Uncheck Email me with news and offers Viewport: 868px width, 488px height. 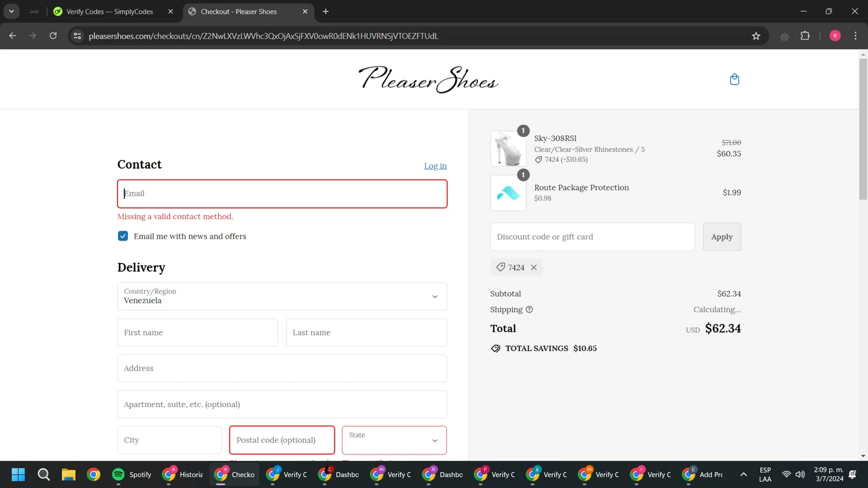(123, 236)
